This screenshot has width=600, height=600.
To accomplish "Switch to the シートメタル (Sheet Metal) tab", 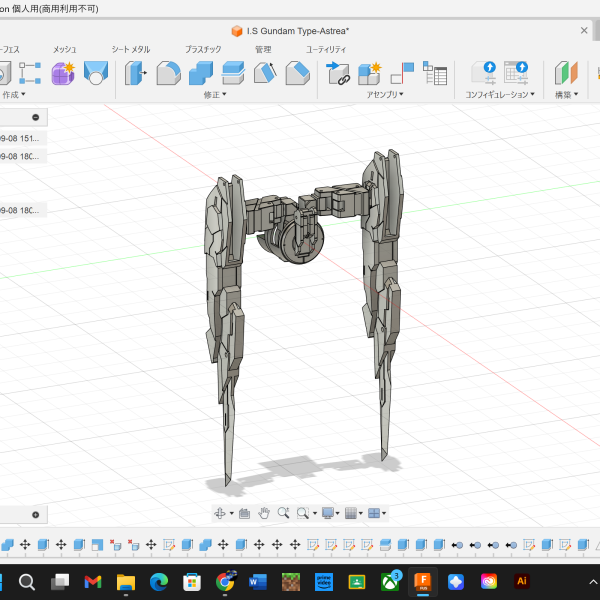I will pyautogui.click(x=130, y=49).
